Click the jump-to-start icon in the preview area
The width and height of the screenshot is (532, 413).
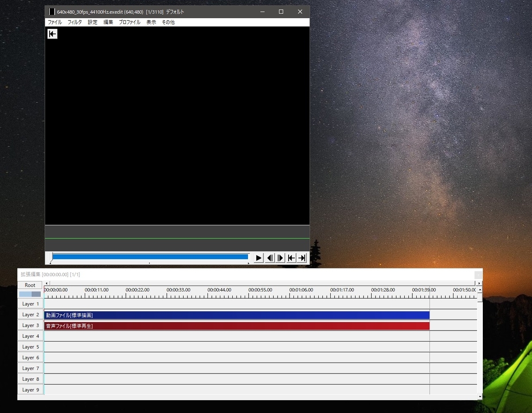(x=52, y=34)
